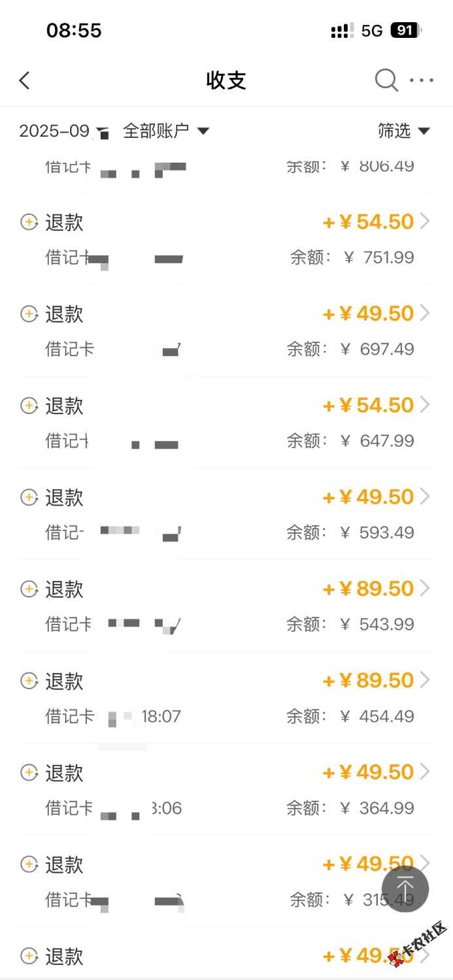Tap the battery indicator in status bar
This screenshot has width=453, height=980.
(406, 30)
